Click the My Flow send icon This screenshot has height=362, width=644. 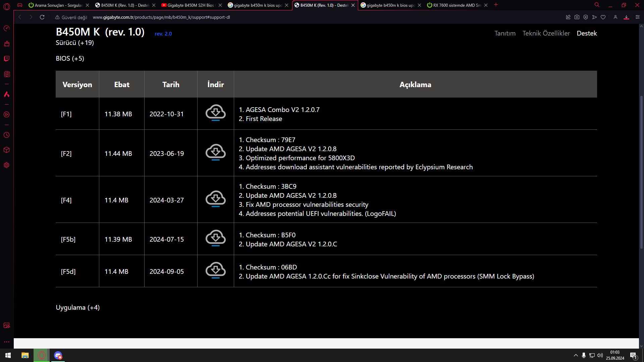tap(594, 17)
